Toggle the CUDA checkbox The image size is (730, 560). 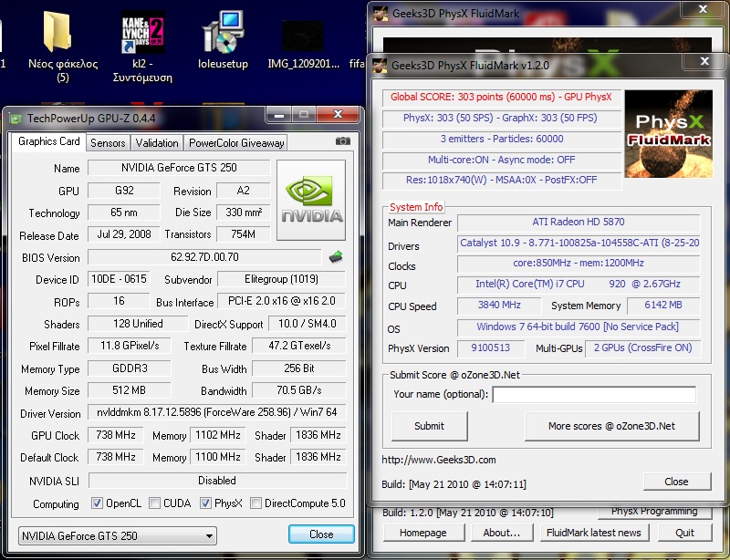[x=154, y=503]
